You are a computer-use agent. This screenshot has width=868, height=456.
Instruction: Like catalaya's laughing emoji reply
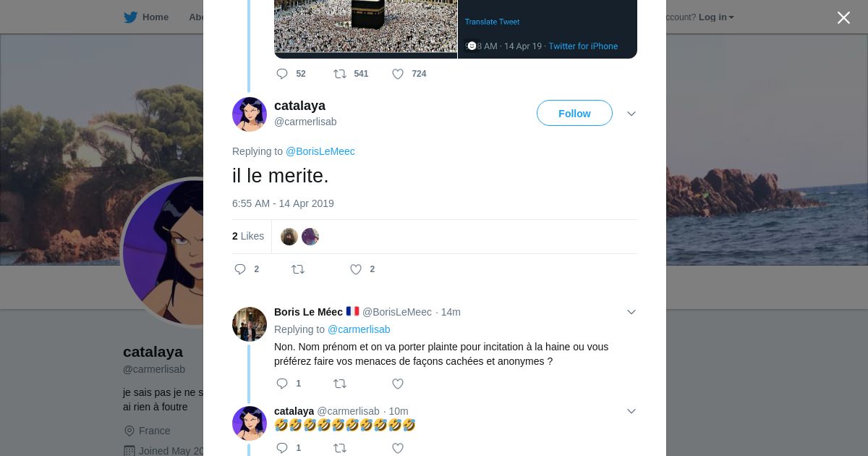click(398, 449)
